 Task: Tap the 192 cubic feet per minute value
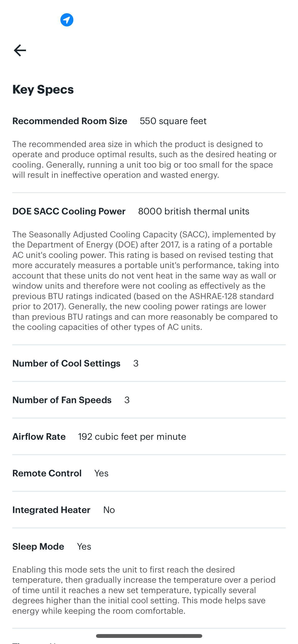pos(132,437)
